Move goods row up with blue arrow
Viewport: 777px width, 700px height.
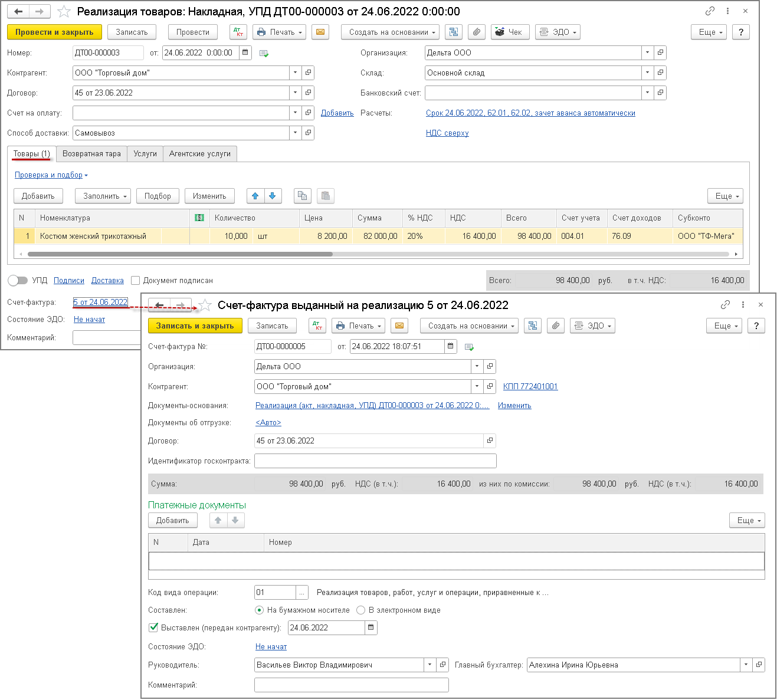(255, 196)
